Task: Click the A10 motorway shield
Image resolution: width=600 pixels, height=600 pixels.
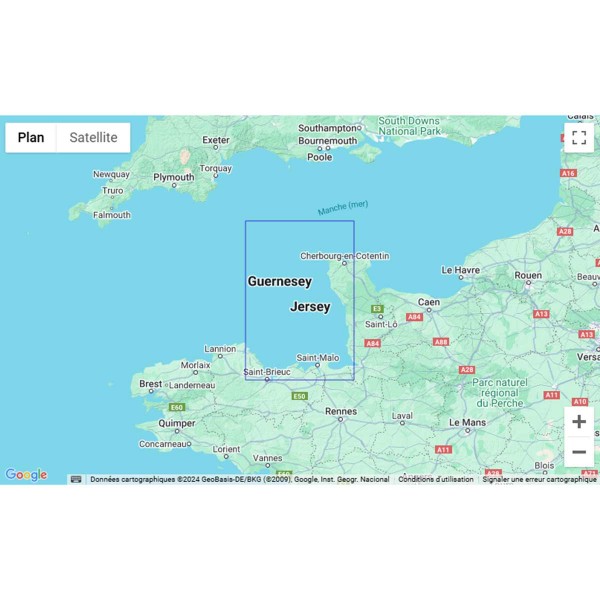Action: point(580,402)
